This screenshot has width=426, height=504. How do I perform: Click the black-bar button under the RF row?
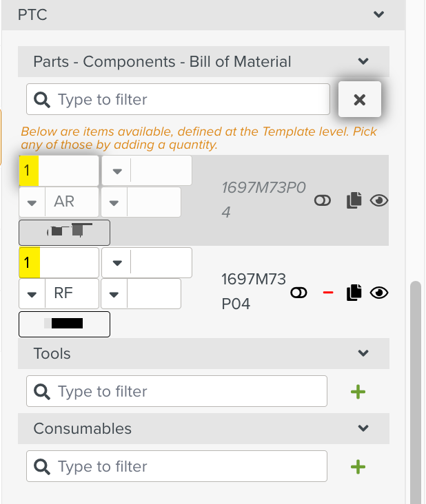click(x=64, y=324)
